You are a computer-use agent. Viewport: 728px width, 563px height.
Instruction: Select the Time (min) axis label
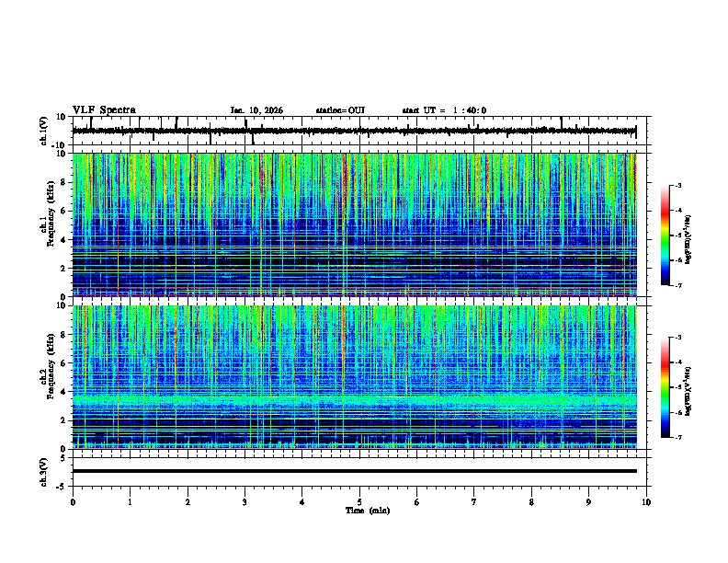pos(368,511)
